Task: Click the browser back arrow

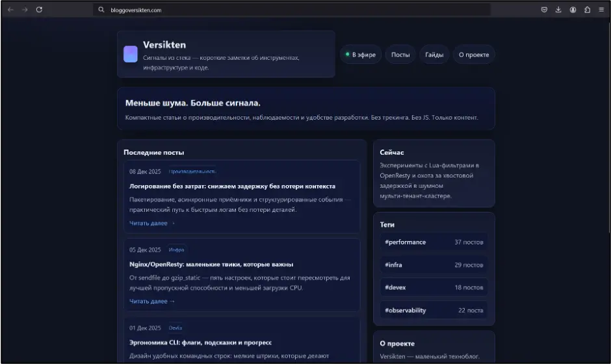Action: click(10, 10)
